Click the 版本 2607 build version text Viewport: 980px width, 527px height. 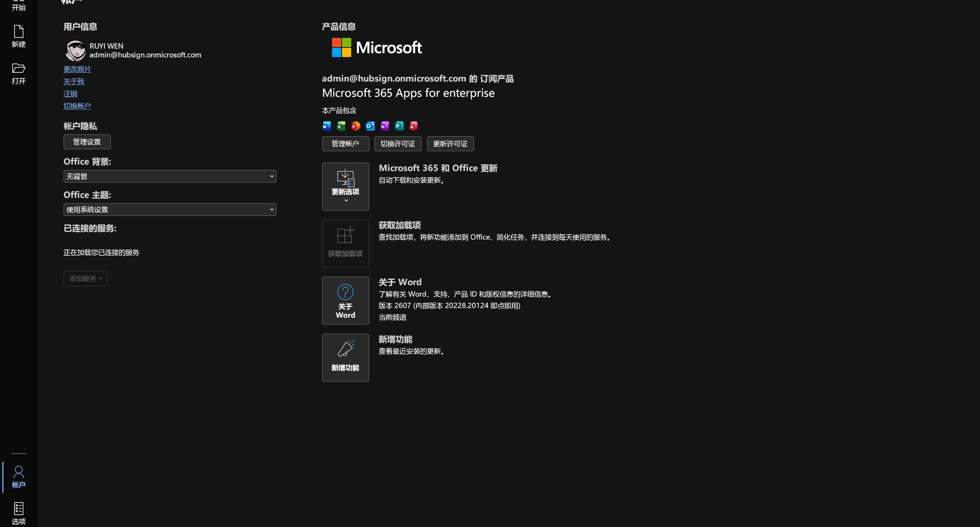pos(450,306)
